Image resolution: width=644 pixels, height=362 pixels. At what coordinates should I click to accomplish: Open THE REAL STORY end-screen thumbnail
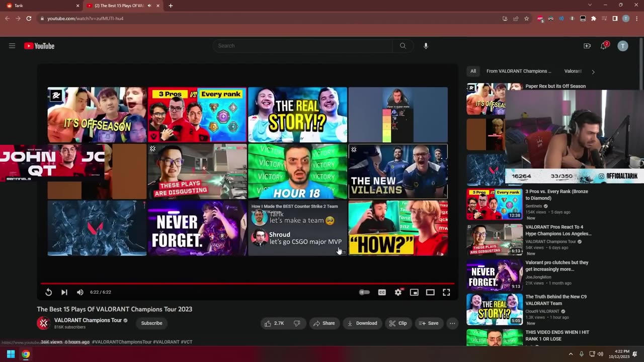tap(297, 115)
